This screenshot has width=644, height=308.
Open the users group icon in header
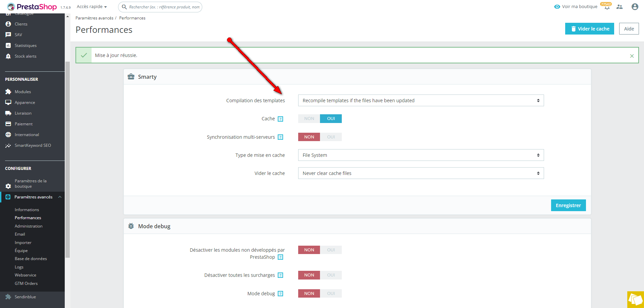(620, 7)
